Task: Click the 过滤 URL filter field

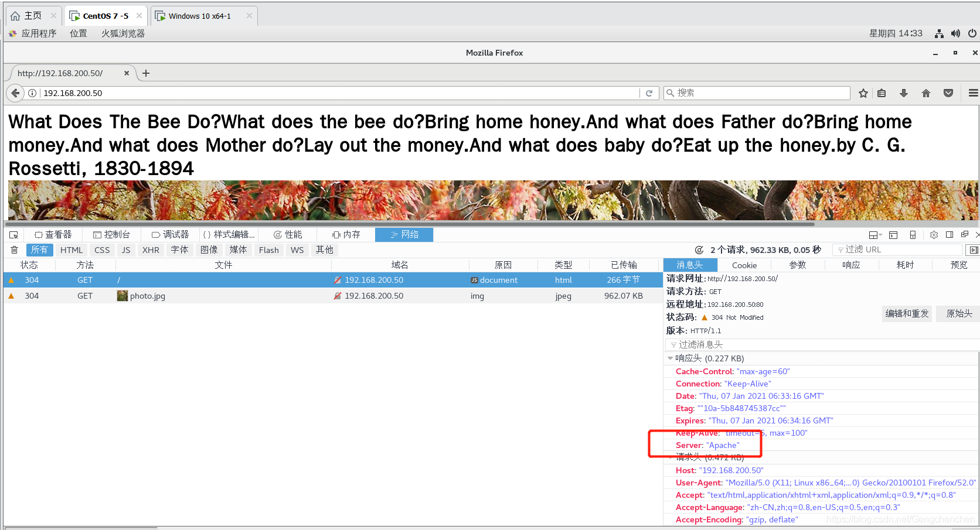Action: pos(897,250)
